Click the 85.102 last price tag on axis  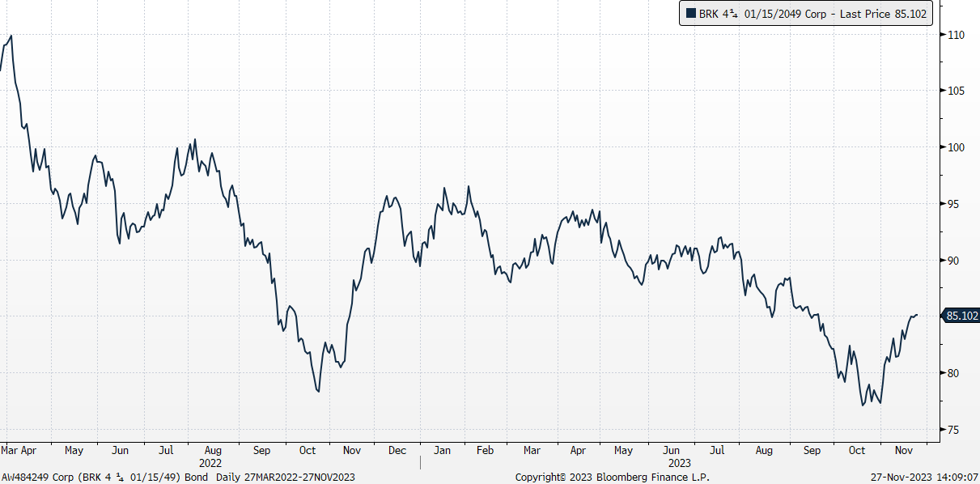click(961, 316)
